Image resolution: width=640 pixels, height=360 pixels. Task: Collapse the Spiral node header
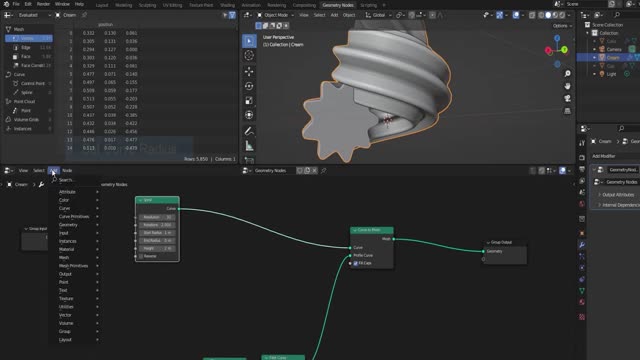140,200
